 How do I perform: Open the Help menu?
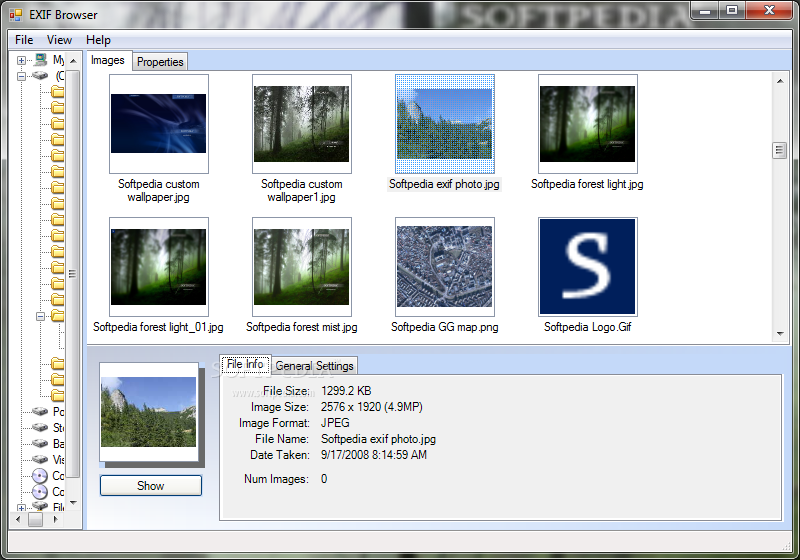coord(98,40)
